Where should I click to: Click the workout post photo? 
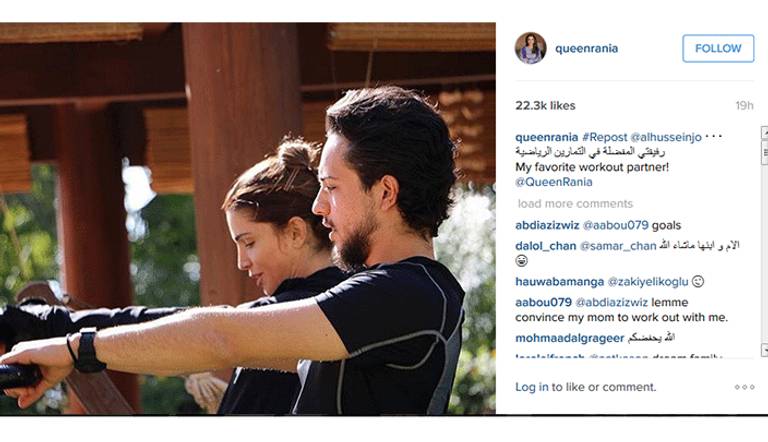click(x=248, y=219)
